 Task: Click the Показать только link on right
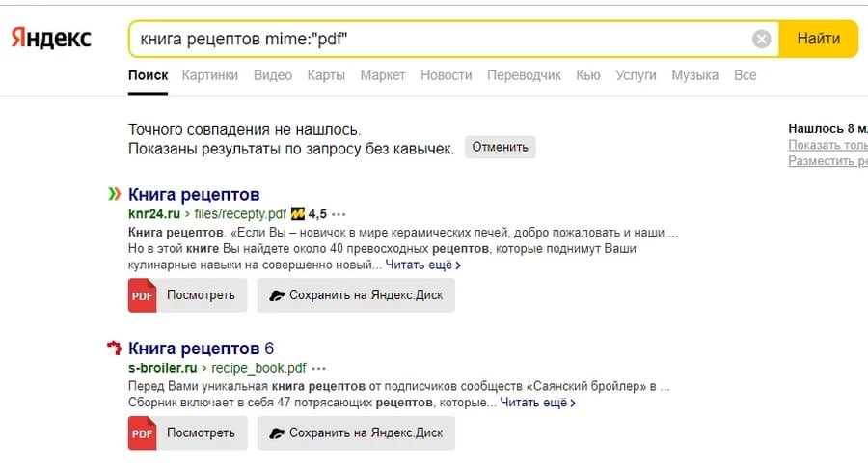[x=827, y=145]
